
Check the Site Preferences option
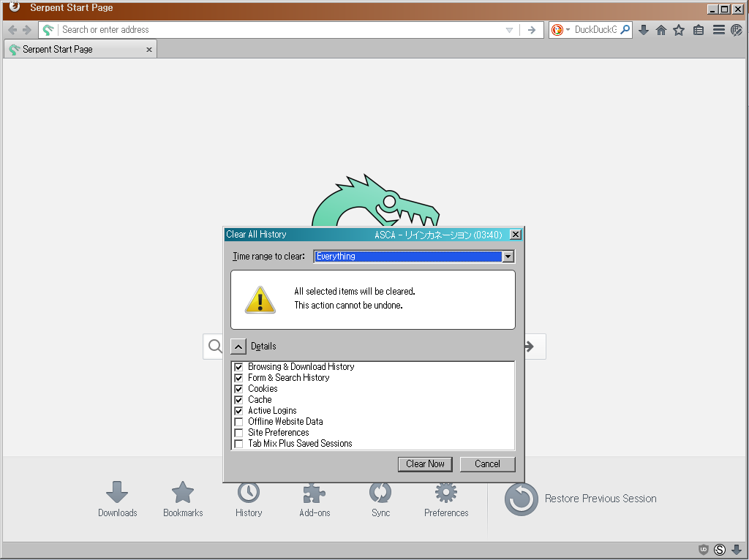click(238, 433)
